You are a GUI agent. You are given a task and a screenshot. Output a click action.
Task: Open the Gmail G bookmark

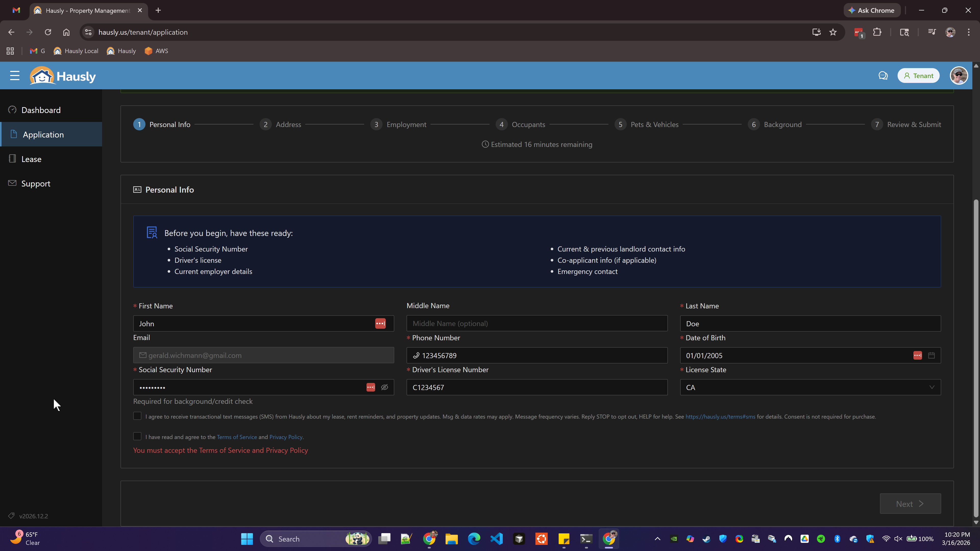[x=37, y=51]
